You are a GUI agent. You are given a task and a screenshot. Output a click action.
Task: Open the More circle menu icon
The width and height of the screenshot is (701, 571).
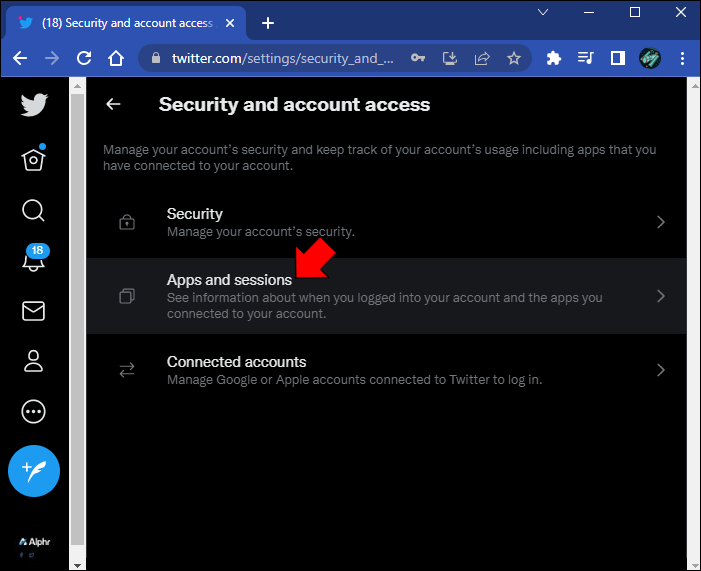34,411
